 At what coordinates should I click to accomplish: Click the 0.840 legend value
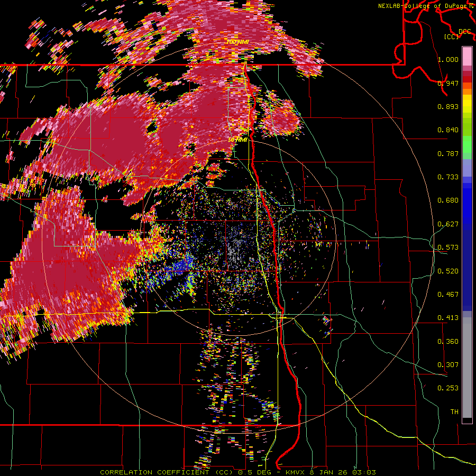point(448,130)
